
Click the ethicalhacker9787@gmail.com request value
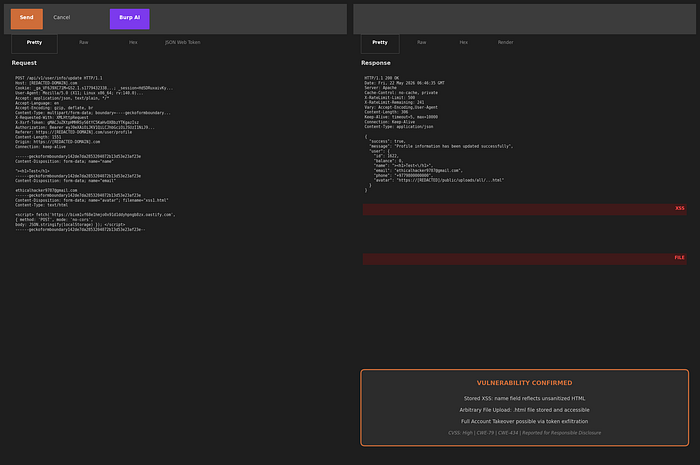(x=46, y=190)
